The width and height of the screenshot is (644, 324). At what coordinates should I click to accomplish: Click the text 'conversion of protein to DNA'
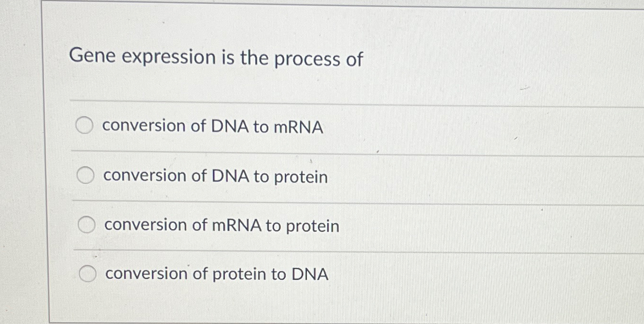217,274
